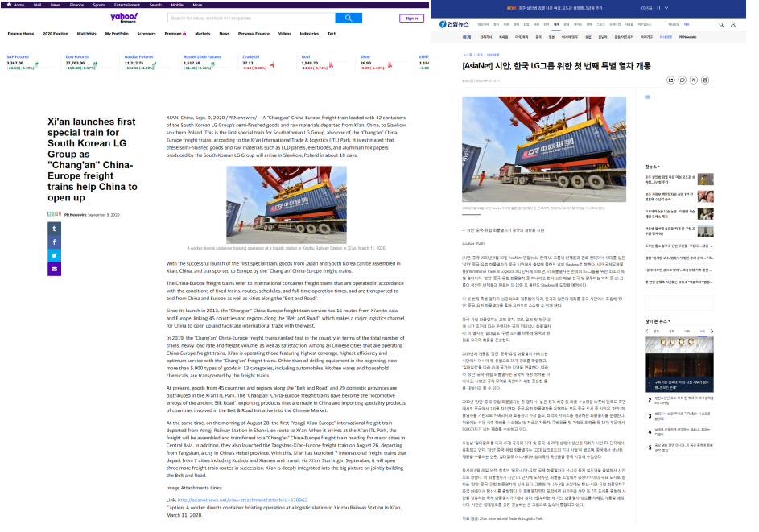Select the Tech tab on Yahoo Finance
This screenshot has width=759, height=532.
point(332,34)
